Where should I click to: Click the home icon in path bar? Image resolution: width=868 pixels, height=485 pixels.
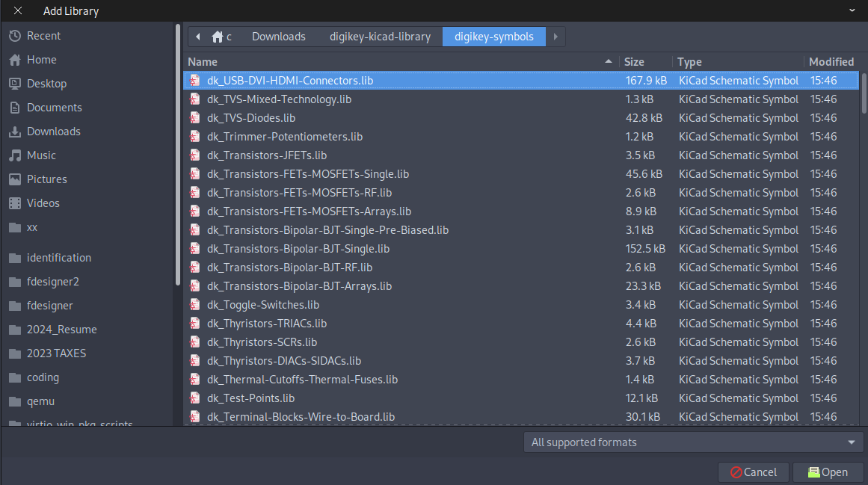coord(217,37)
